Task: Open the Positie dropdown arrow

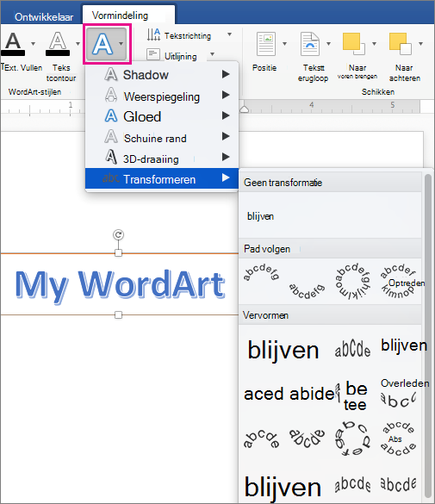Action: pyautogui.click(x=284, y=44)
